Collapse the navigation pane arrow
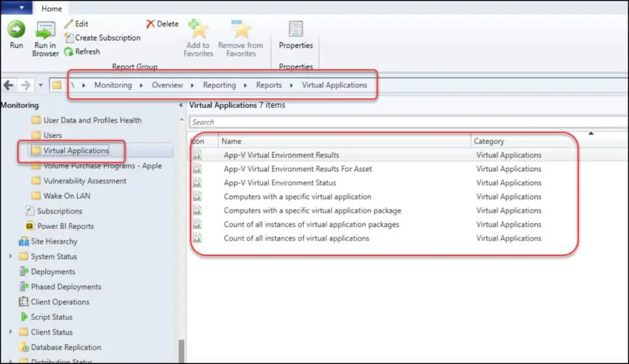The image size is (629, 364). (x=181, y=105)
